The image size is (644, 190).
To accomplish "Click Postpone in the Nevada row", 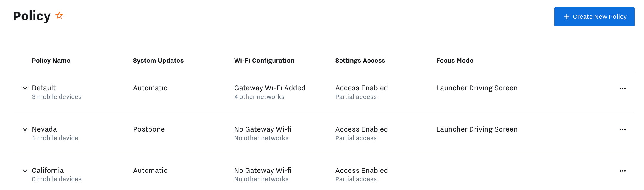I will click(x=149, y=129).
